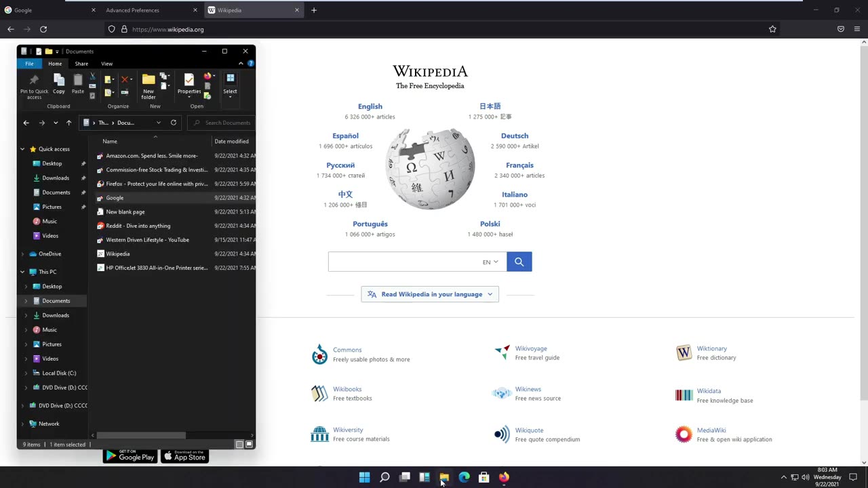Switch to the Google browser tab
Image resolution: width=868 pixels, height=488 pixels.
pyautogui.click(x=50, y=10)
